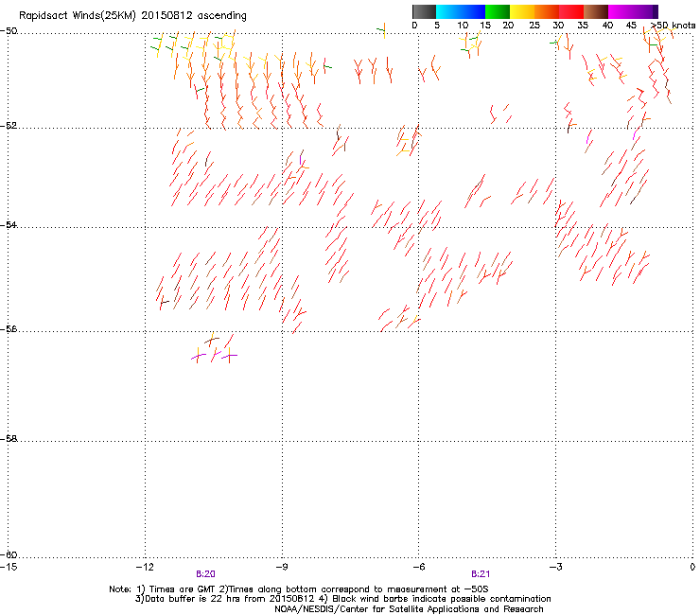
Task: Click the cyan-blue 5-15 knots legend segment
Action: [x=461, y=11]
